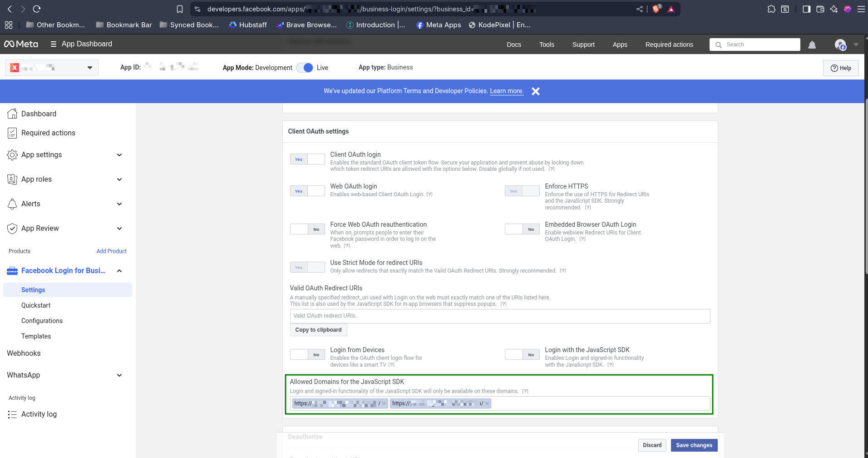Click the Brave Shields lion icon
The width and height of the screenshot is (868, 458).
click(x=656, y=9)
